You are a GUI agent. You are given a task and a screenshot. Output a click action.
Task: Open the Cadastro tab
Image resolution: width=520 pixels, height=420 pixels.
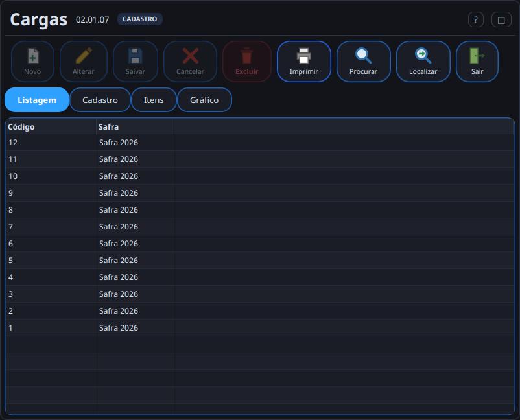click(100, 100)
